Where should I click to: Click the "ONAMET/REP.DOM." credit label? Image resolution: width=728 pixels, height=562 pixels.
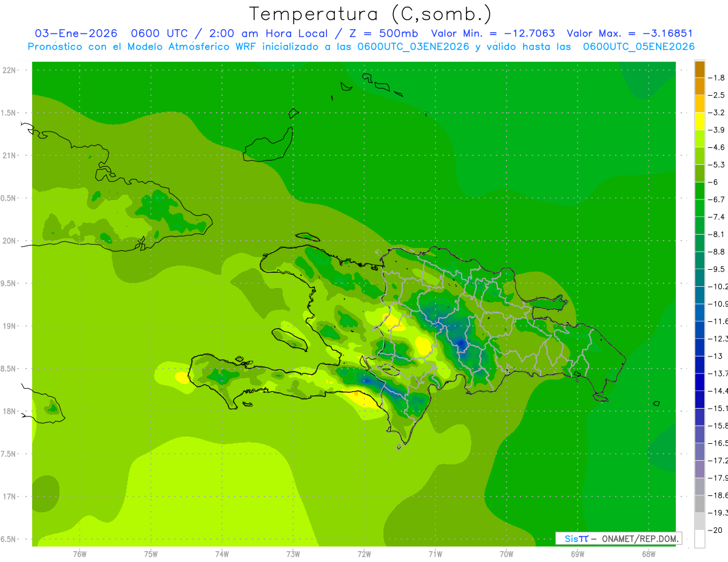(641, 538)
